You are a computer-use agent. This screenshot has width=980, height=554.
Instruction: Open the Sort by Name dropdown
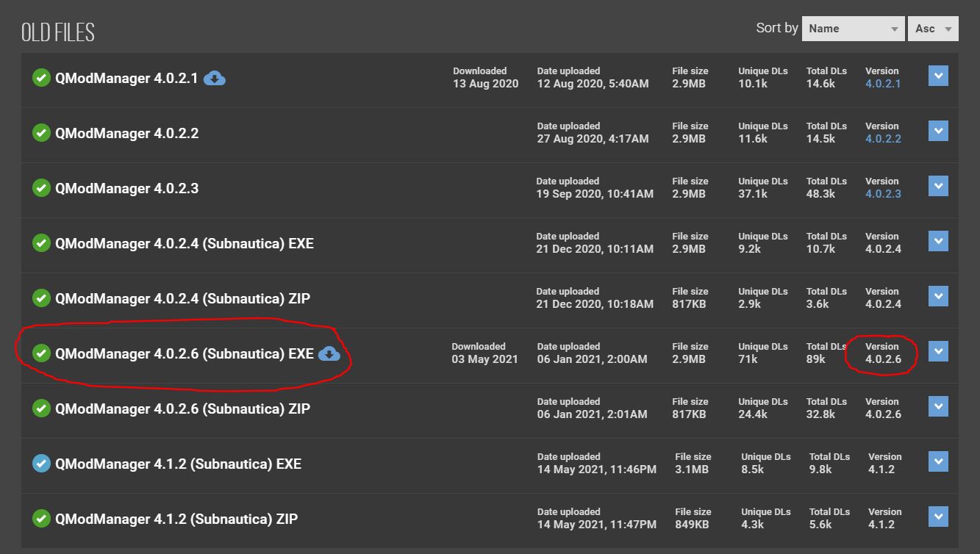click(x=853, y=29)
